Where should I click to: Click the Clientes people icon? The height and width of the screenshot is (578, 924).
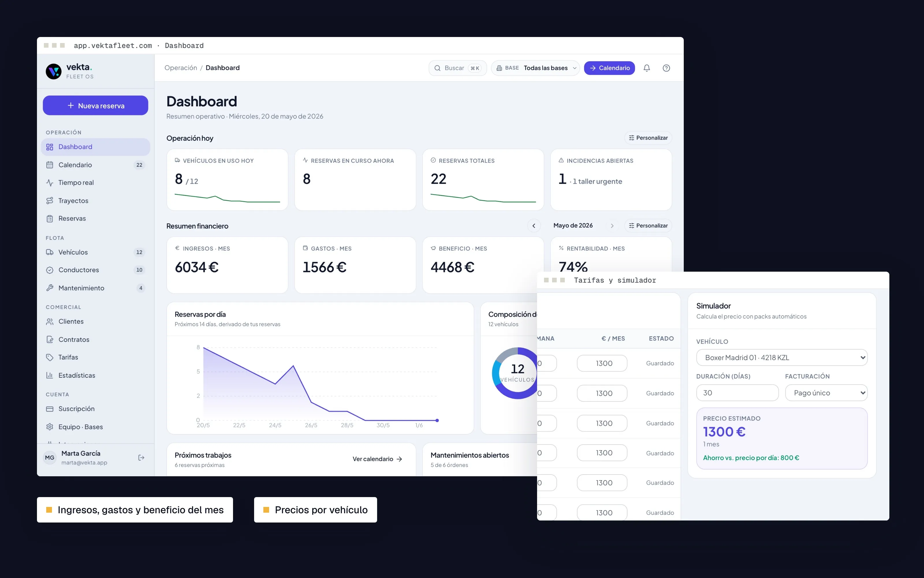pos(50,321)
